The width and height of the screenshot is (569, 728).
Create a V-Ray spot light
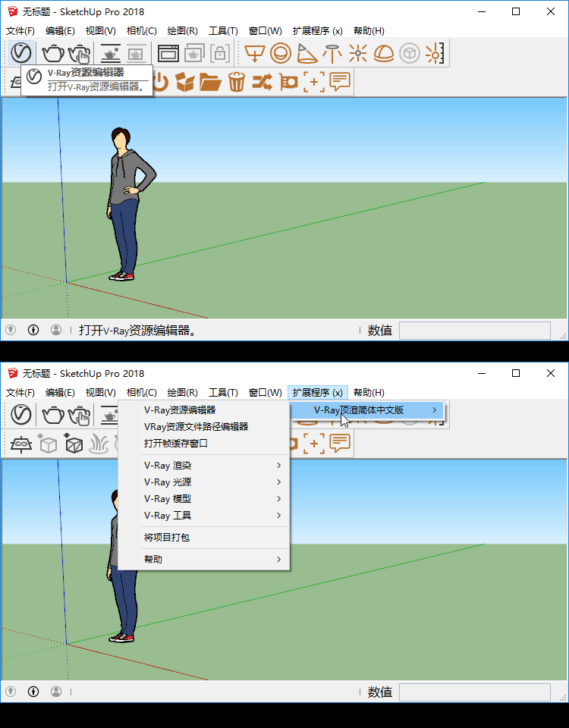click(307, 53)
